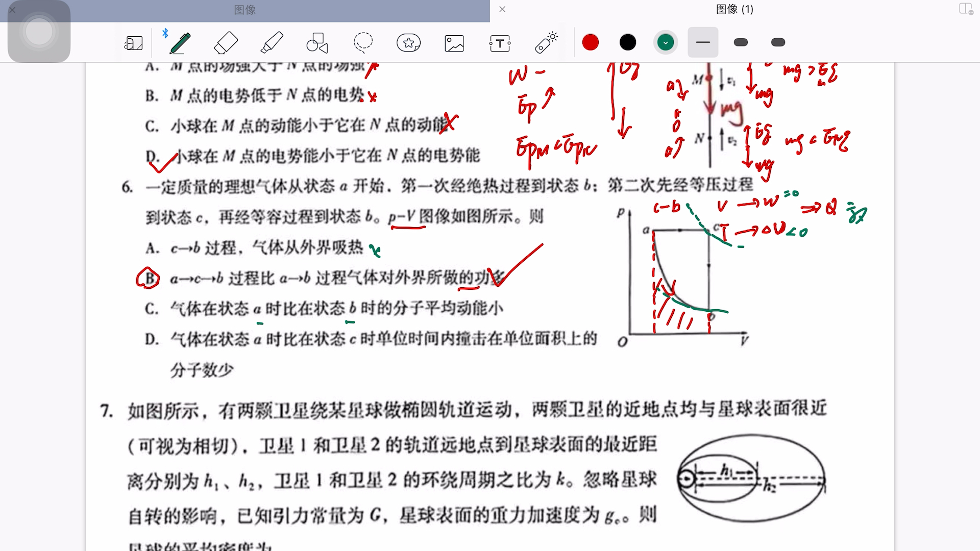Select the thickest stroke width
The height and width of the screenshot is (551, 980).
point(778,42)
